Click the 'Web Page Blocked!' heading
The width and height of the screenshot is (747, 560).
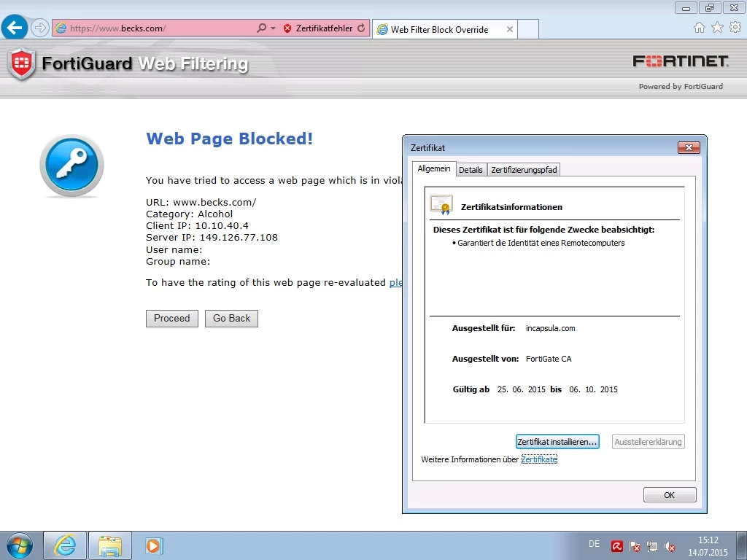229,139
